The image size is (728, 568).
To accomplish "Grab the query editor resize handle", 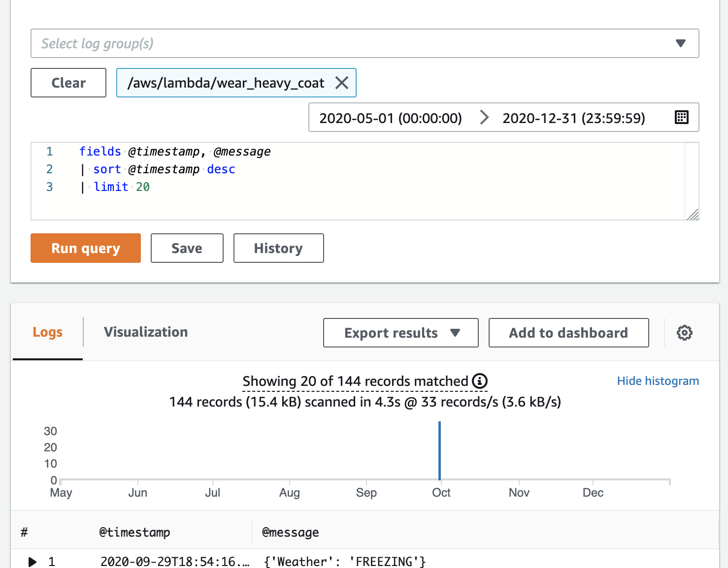I will (693, 214).
